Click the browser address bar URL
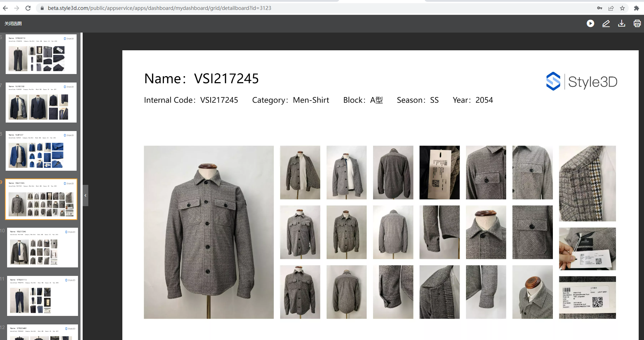The image size is (644, 340). click(160, 8)
